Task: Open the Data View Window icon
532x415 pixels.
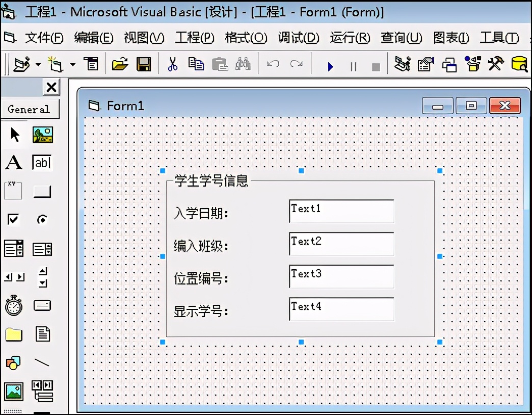Action: (x=519, y=64)
